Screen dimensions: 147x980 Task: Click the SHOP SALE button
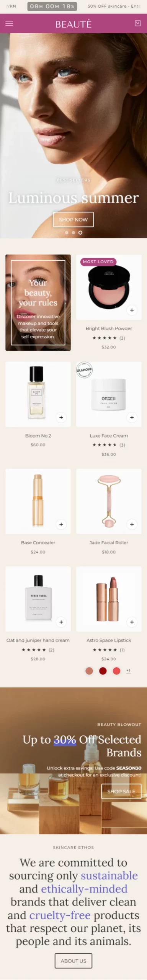[121, 791]
